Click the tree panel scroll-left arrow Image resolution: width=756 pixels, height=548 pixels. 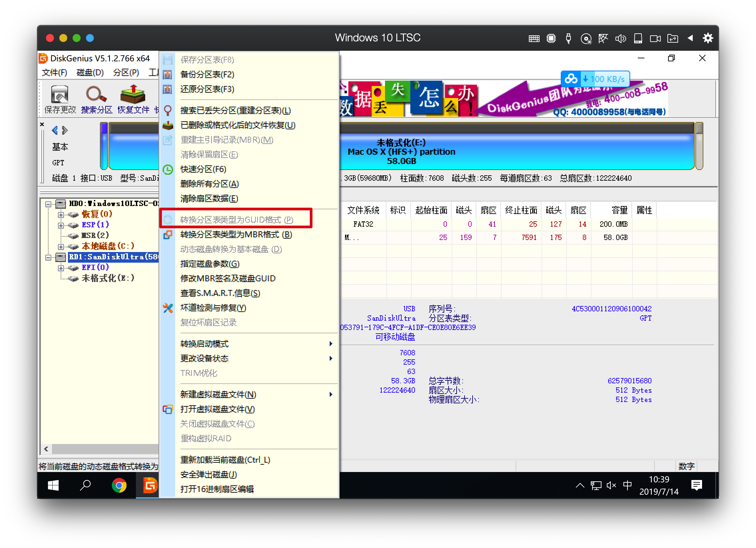click(46, 449)
